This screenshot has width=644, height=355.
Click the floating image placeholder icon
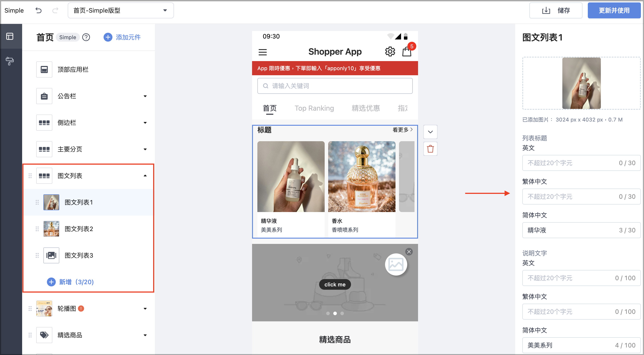pyautogui.click(x=396, y=264)
